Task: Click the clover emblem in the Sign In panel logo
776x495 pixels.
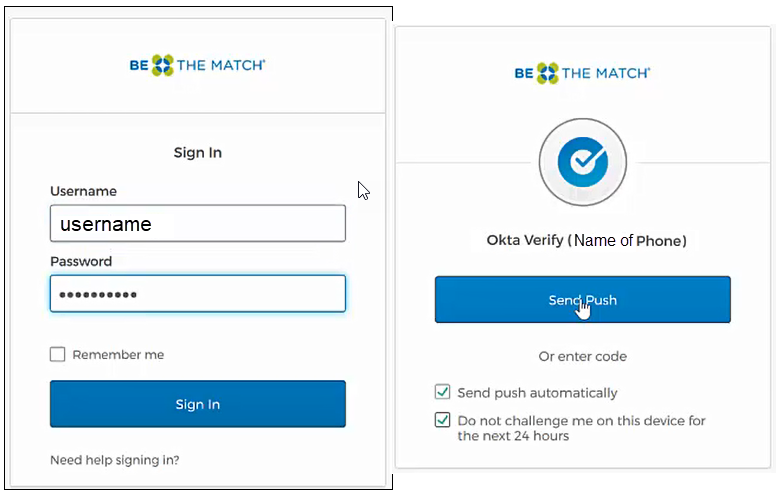Action: pos(163,66)
